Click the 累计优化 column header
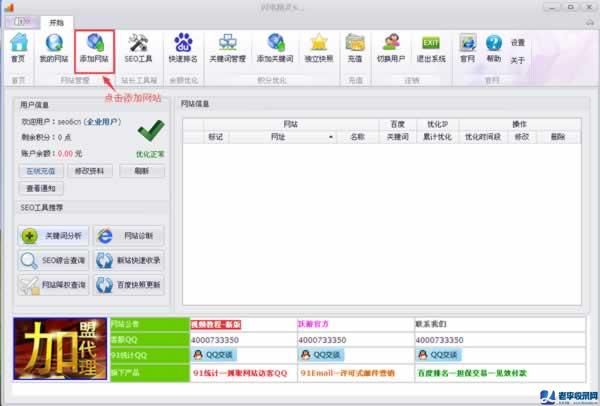The image size is (600, 406). [437, 137]
